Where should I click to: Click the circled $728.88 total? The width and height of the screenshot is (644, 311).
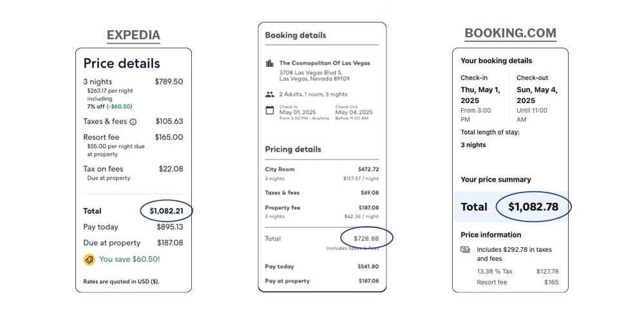[x=366, y=238]
